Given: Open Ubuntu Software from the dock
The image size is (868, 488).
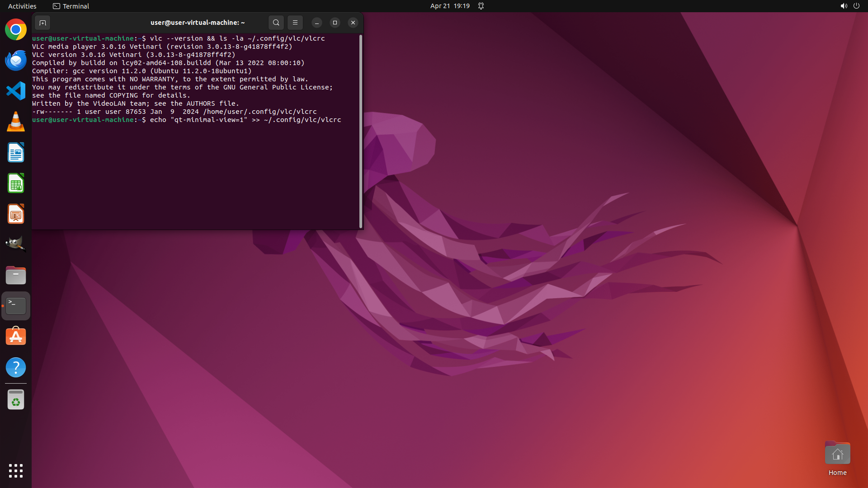Looking at the screenshot, I should (x=16, y=337).
